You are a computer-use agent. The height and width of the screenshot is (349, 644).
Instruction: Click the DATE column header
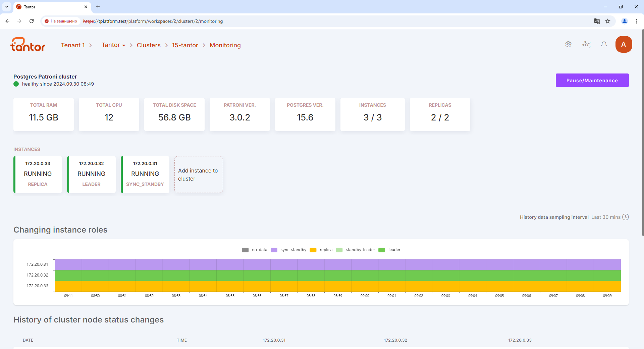tap(28, 340)
